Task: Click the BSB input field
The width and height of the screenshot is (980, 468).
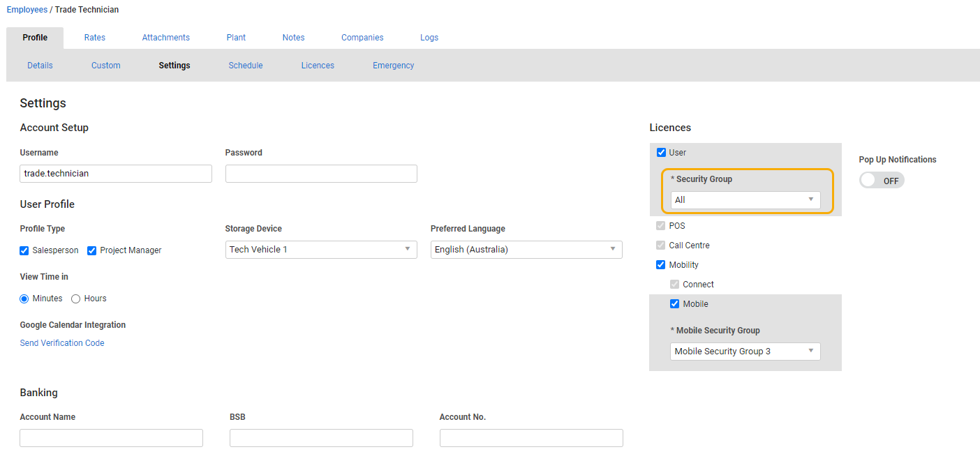Action: 321,438
